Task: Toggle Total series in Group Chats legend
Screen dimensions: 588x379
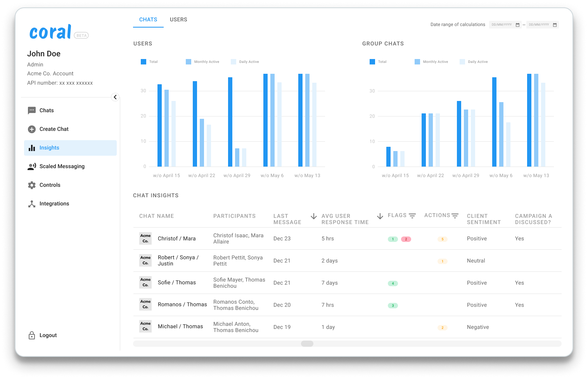Action: [x=378, y=62]
